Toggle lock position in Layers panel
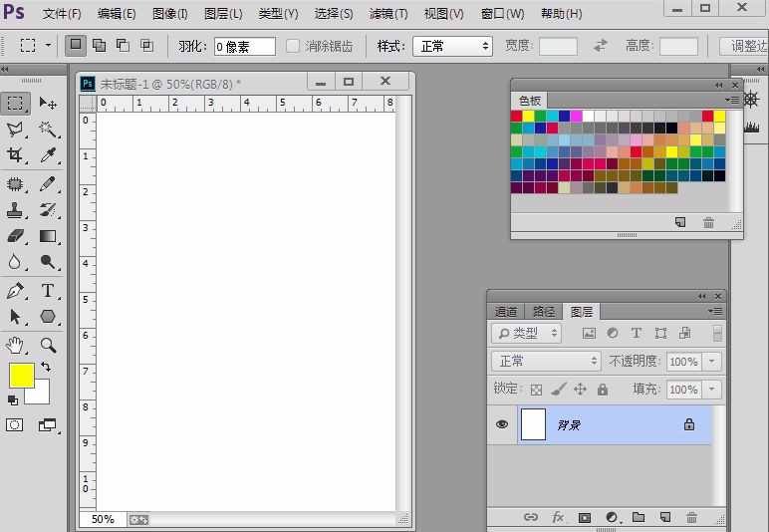Screen dimensions: 769x532 [x=580, y=390]
